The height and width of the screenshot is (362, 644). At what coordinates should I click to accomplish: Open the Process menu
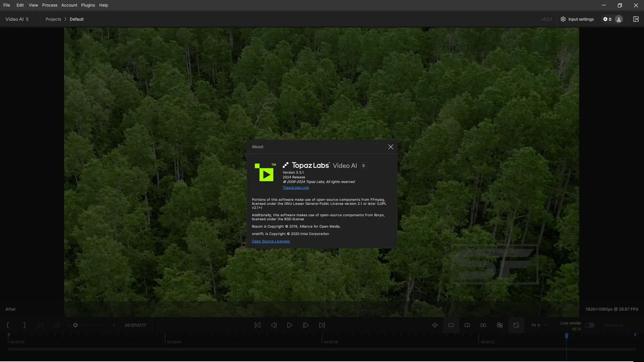click(x=50, y=5)
